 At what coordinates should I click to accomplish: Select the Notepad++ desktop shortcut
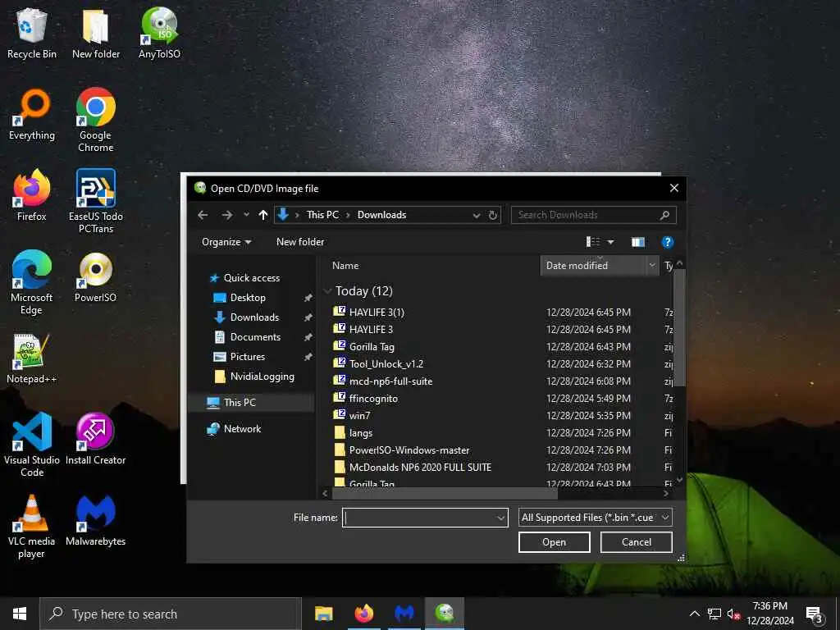click(32, 358)
